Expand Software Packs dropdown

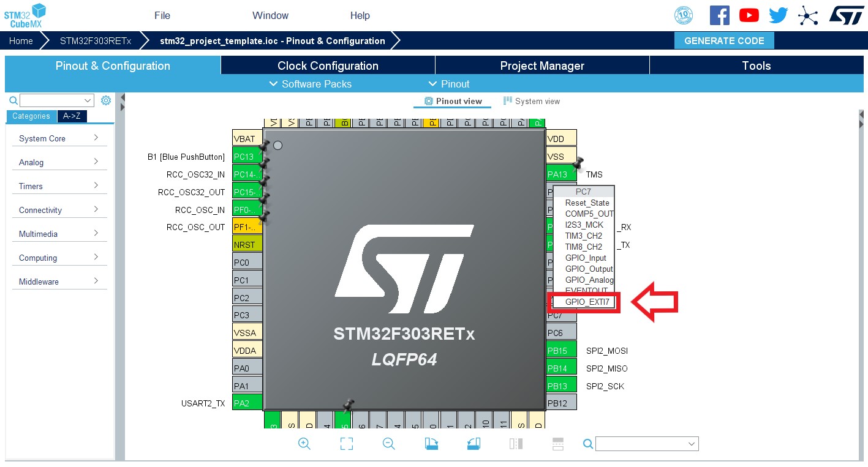(311, 84)
